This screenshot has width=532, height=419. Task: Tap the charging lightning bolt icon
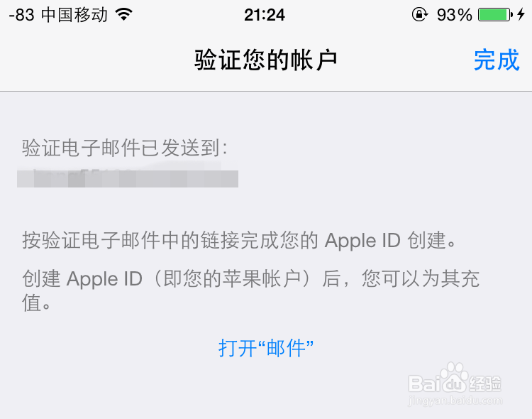coord(521,15)
